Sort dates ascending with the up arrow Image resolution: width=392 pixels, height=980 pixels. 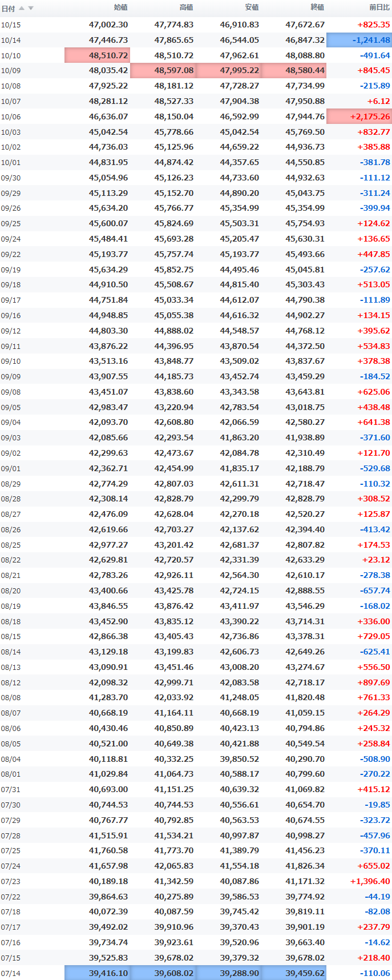(x=22, y=8)
